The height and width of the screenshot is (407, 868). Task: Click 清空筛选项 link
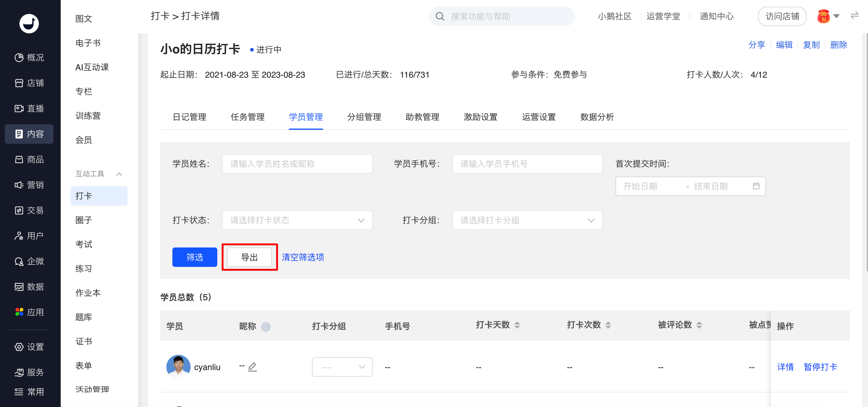303,257
